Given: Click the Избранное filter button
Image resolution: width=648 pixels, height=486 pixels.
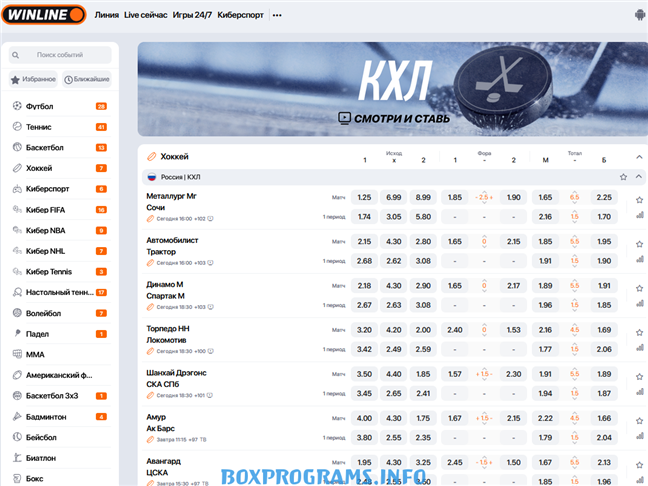Looking at the screenshot, I should pyautogui.click(x=33, y=79).
